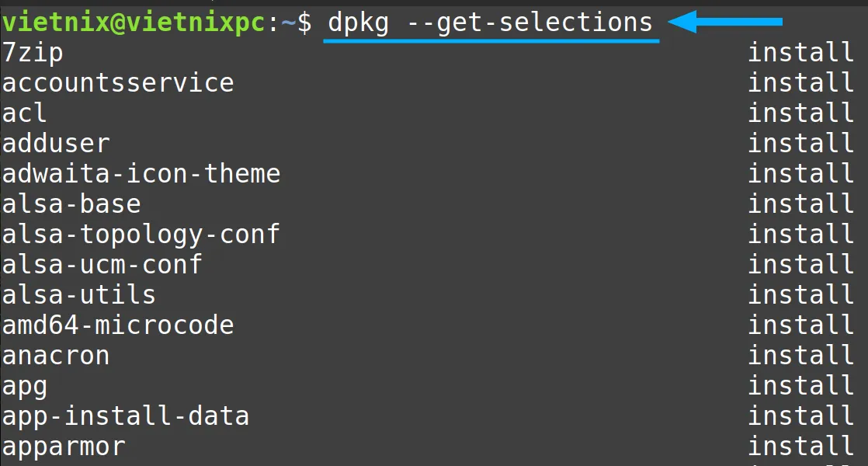The image size is (868, 466).
Task: Click the dpkg --get-selections command text
Action: click(x=491, y=23)
